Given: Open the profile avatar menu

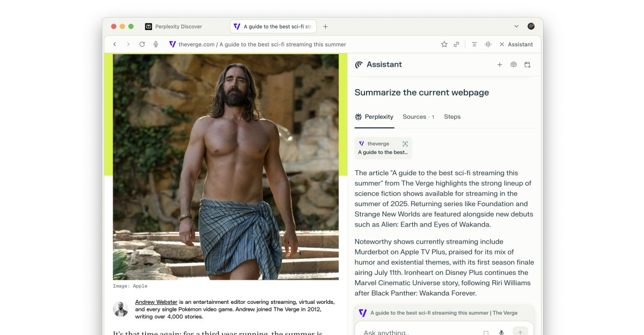Looking at the screenshot, I should (x=531, y=26).
